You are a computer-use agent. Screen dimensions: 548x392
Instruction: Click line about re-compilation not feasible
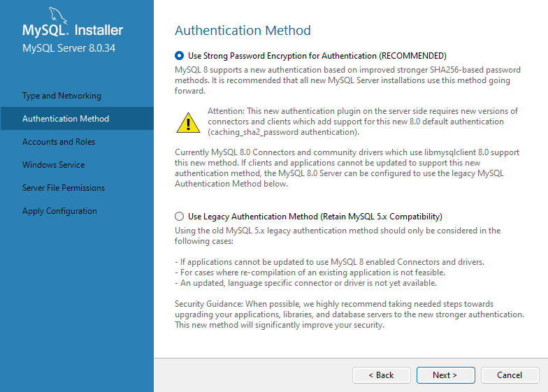pos(310,273)
